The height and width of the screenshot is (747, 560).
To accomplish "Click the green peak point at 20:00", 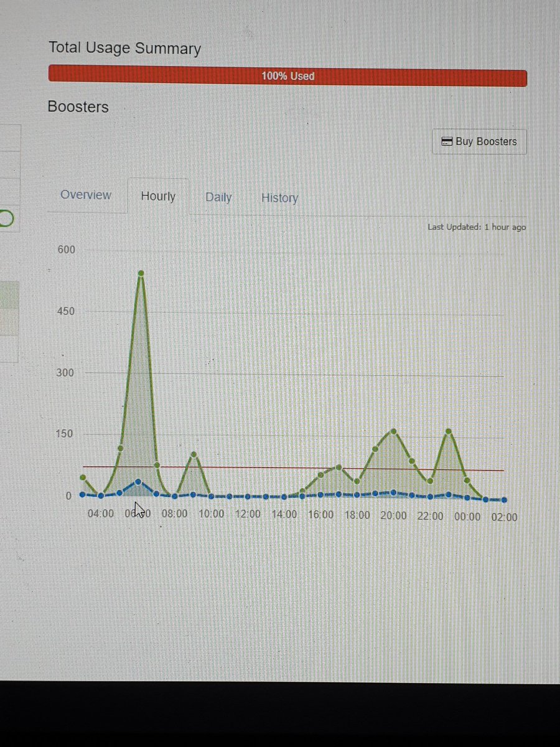I will click(x=394, y=431).
